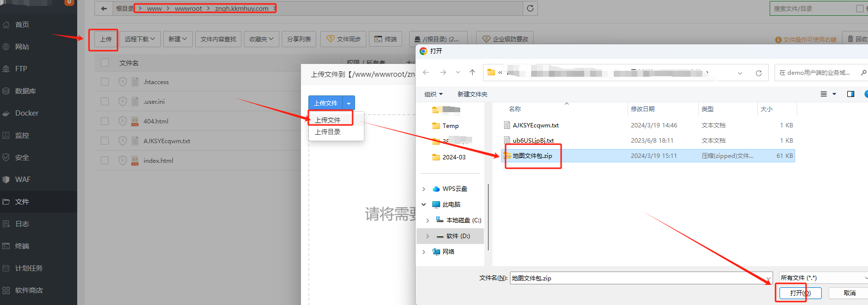The height and width of the screenshot is (305, 868).
Task: Tick the checkbox for .user.ini
Action: [x=104, y=101]
